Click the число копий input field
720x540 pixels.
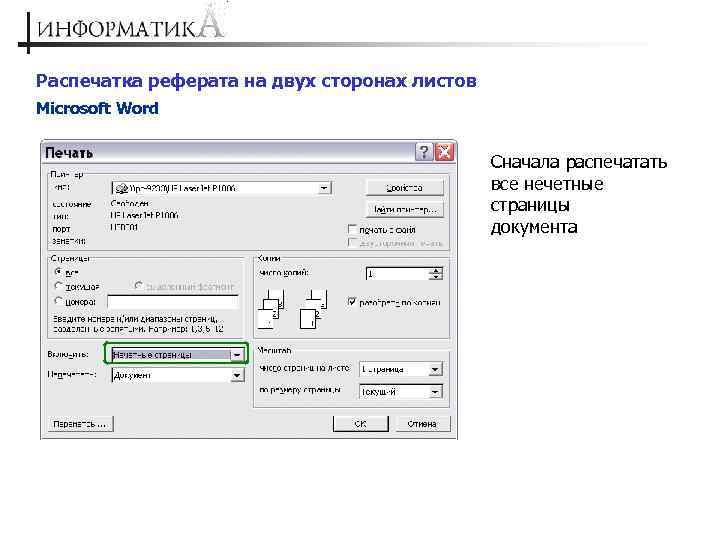[x=398, y=274]
